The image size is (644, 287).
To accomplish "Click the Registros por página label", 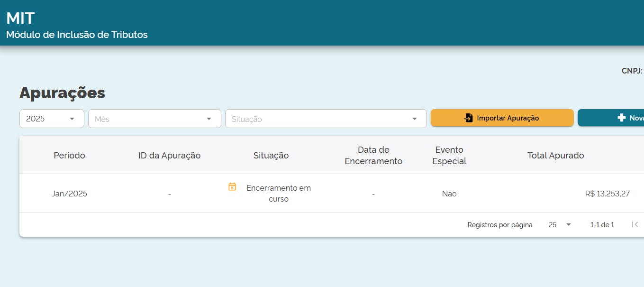I will [500, 225].
